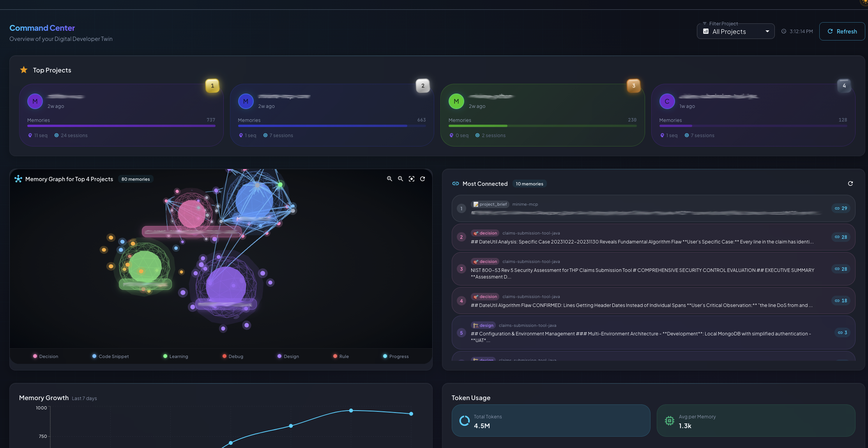Click the cluster icon beside Memory Graph title
The image size is (868, 448).
click(18, 178)
